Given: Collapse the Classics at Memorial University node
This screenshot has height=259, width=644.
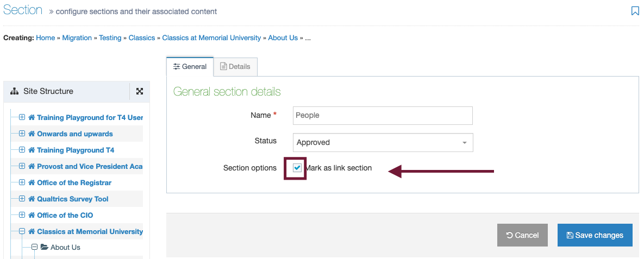Looking at the screenshot, I should point(22,231).
